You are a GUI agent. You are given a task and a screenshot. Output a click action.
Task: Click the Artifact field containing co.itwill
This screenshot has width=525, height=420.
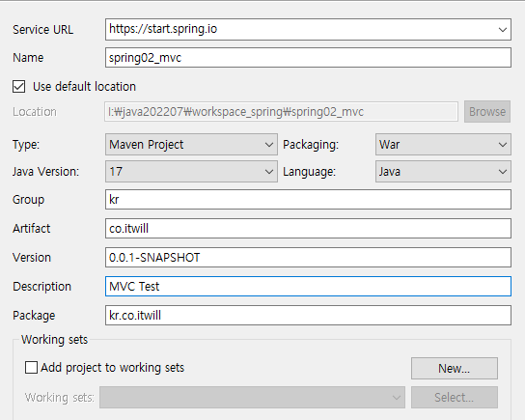click(308, 229)
